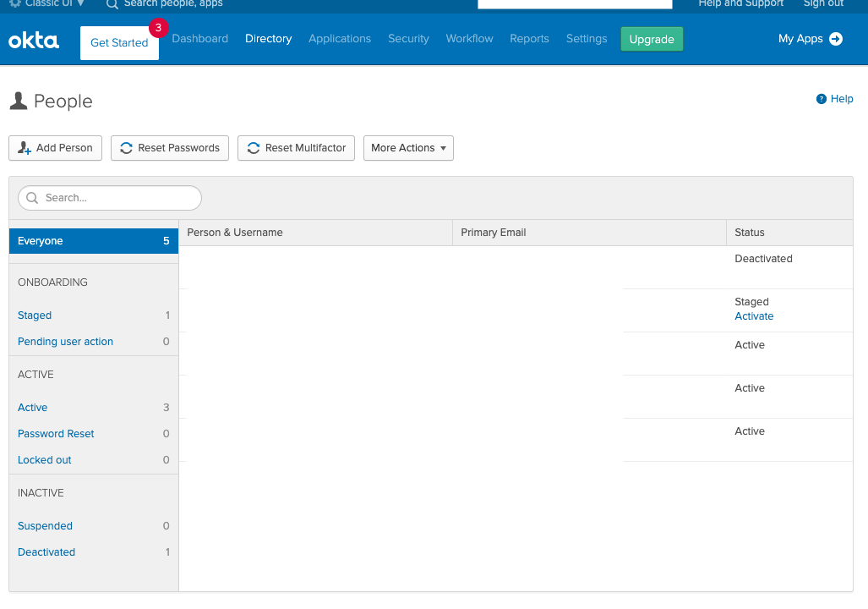Click Sign out

823,3
